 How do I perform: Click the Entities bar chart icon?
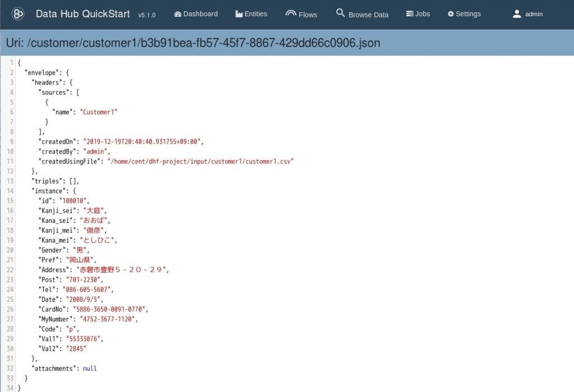pos(239,14)
